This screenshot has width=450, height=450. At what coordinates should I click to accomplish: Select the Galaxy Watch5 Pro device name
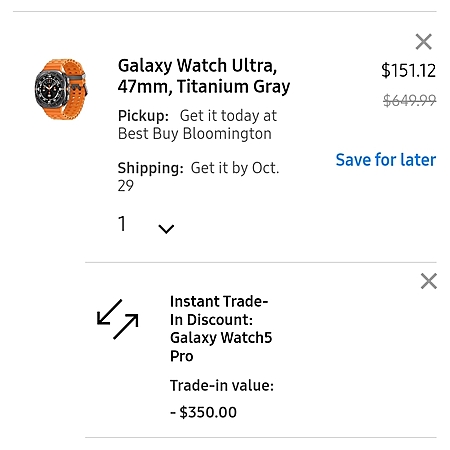coord(221,347)
